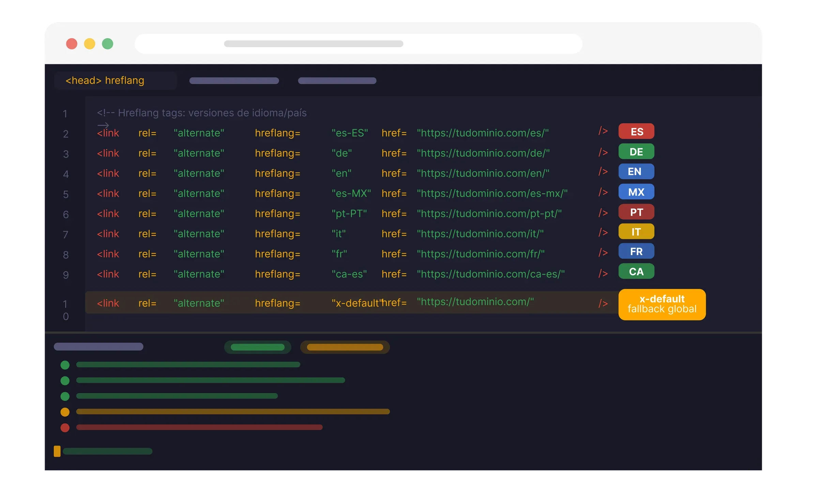Image resolution: width=818 pixels, height=504 pixels.
Task: Click the browser address bar
Action: tap(358, 44)
